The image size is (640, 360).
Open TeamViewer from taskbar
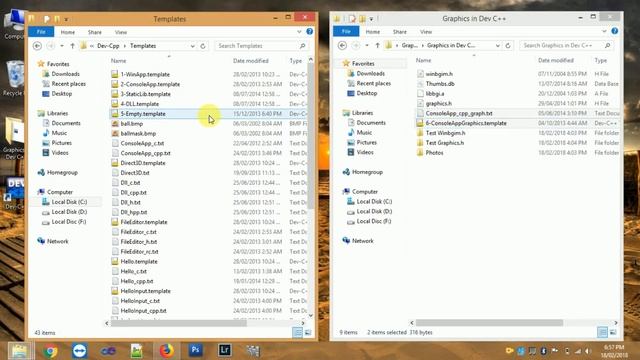pyautogui.click(x=79, y=351)
